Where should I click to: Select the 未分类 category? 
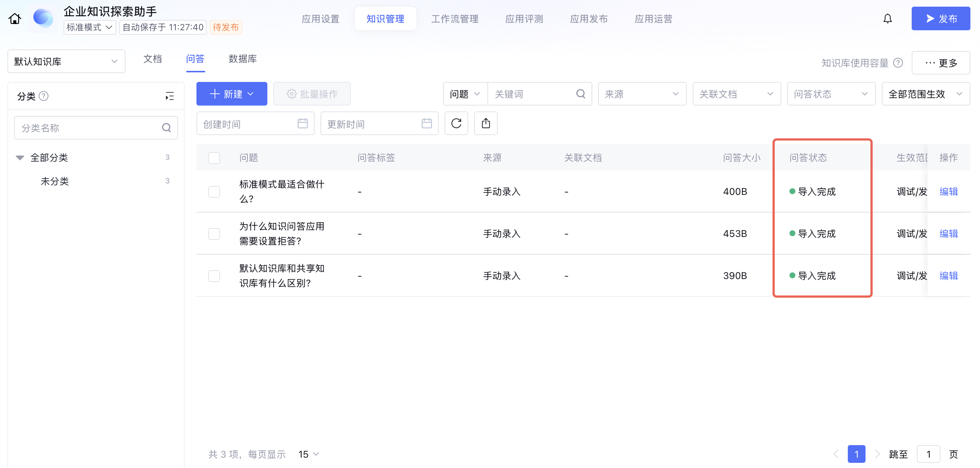(55, 181)
